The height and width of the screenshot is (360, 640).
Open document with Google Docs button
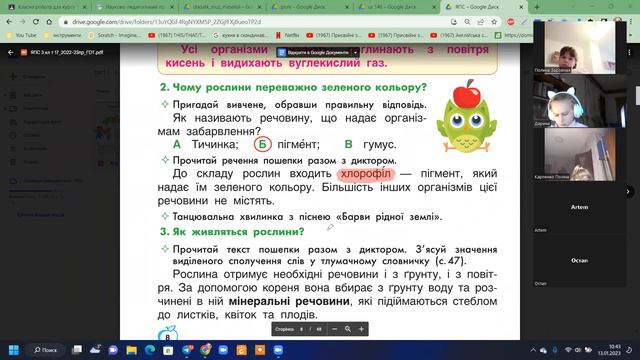point(313,53)
